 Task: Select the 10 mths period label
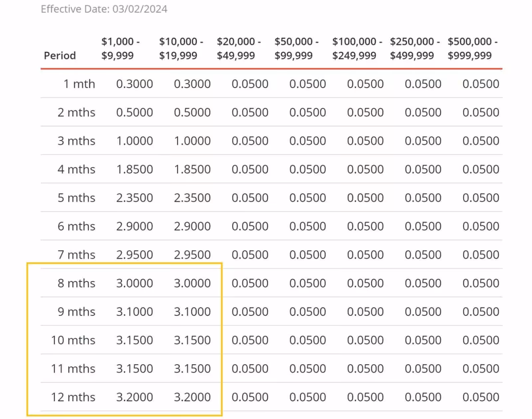coord(73,340)
